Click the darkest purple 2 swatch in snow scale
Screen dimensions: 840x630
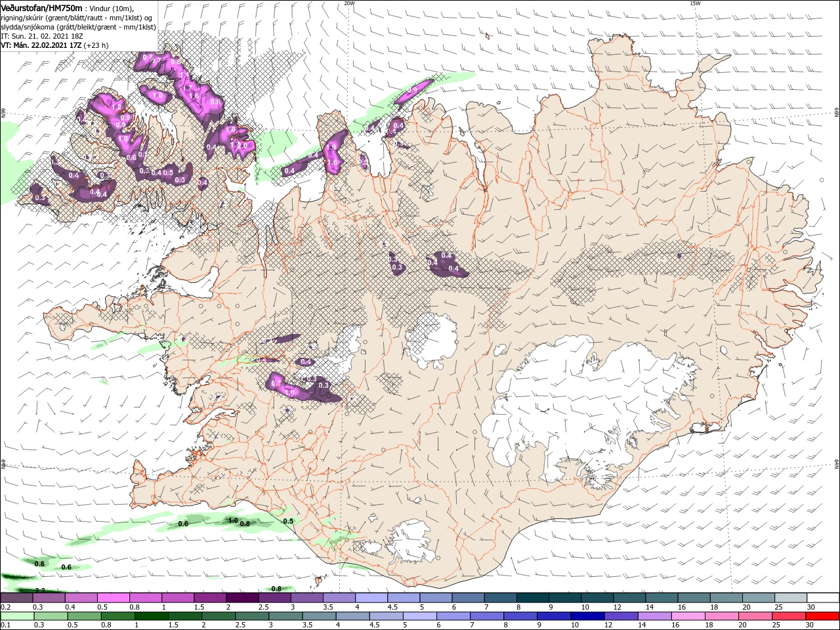pyautogui.click(x=243, y=598)
